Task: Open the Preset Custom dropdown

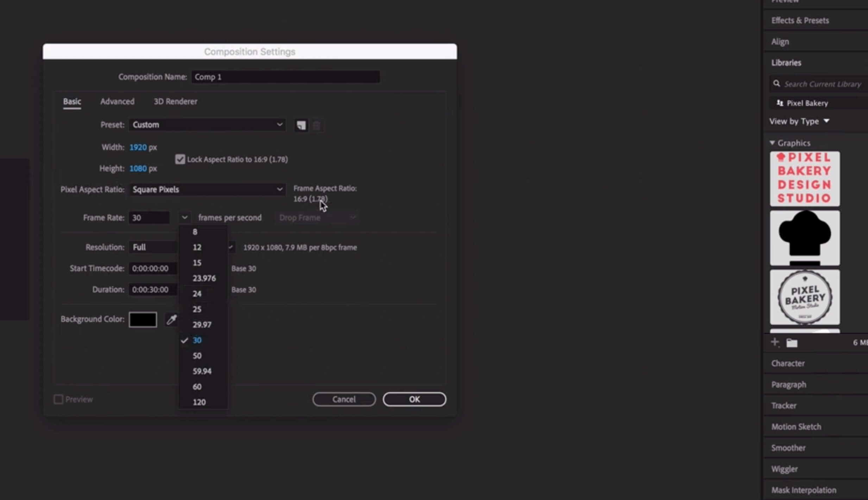Action: [x=207, y=125]
